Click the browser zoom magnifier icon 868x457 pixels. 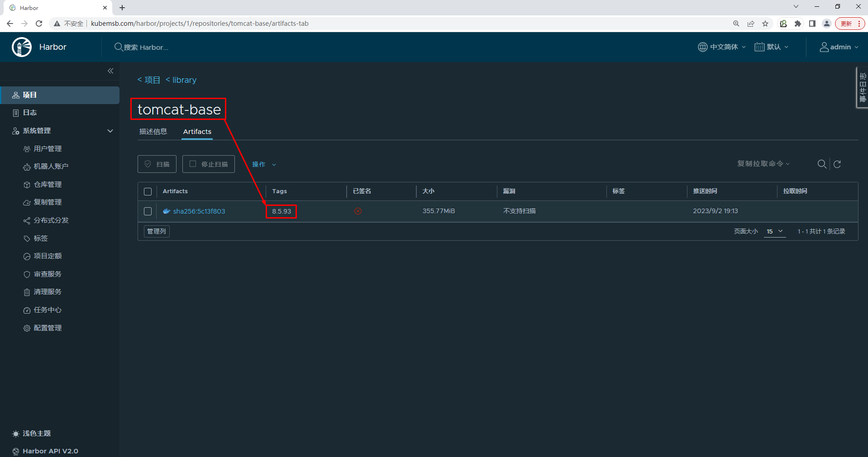tap(736, 24)
